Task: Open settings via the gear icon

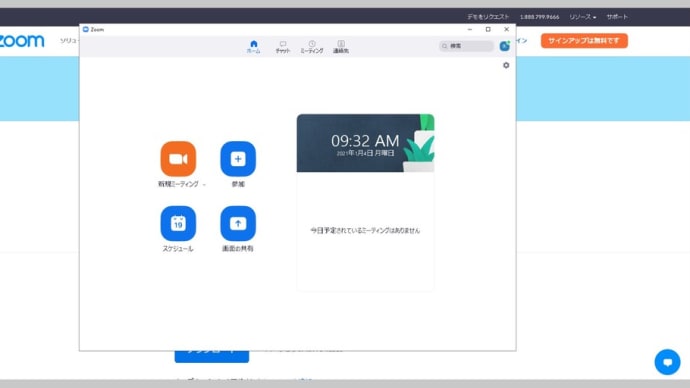Action: tap(506, 65)
